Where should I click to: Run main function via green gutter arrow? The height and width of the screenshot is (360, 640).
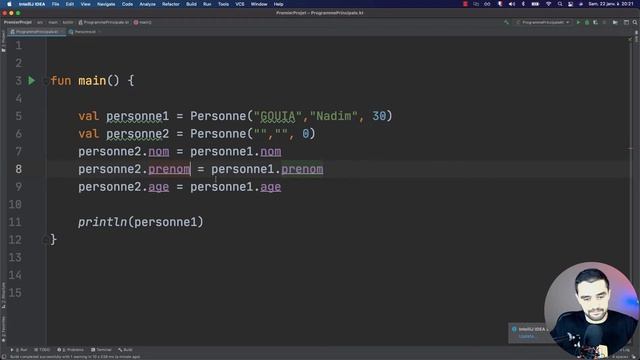pos(32,81)
